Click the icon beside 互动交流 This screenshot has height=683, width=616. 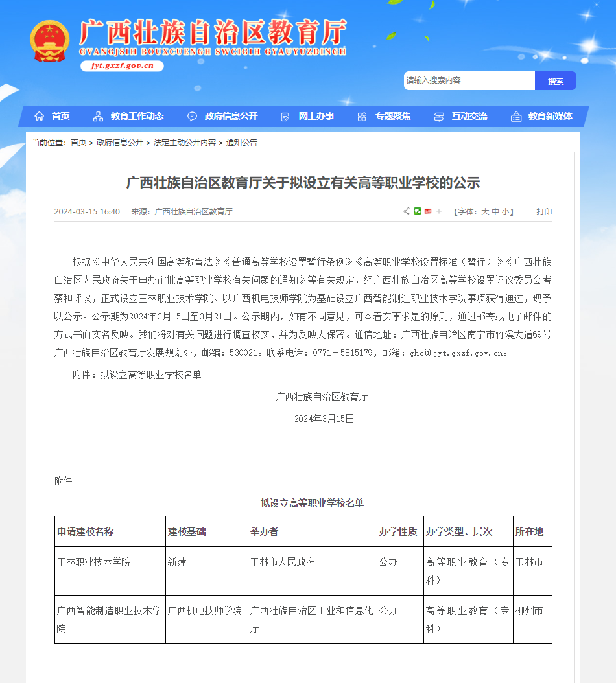tap(439, 117)
